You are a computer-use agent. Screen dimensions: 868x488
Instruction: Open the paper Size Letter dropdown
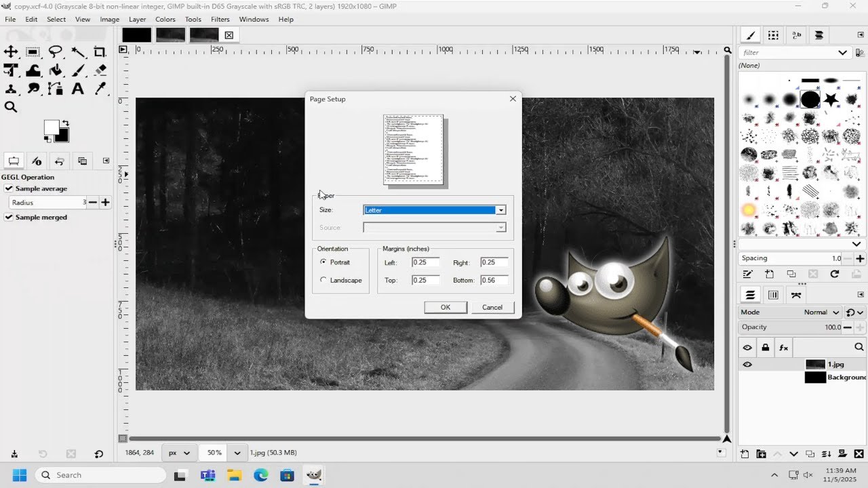coord(435,210)
